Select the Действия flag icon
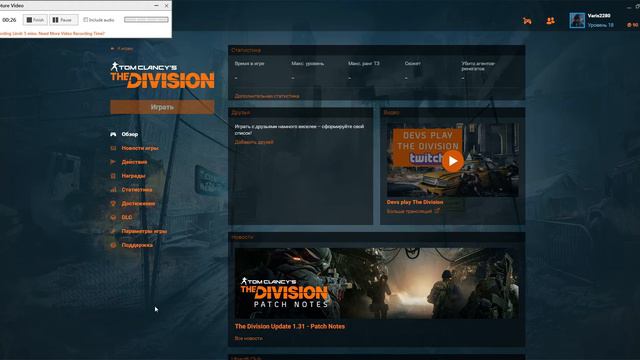The width and height of the screenshot is (640, 360). coord(113,162)
